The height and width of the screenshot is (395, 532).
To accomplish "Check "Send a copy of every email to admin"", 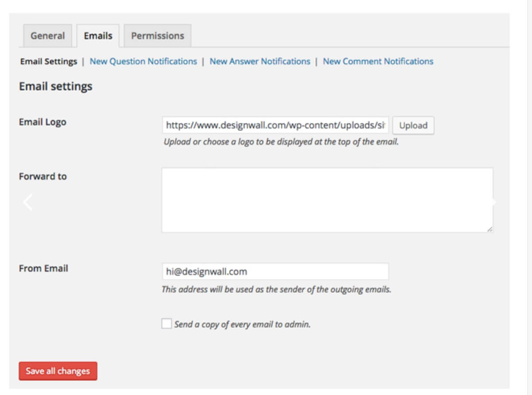I will [x=166, y=324].
